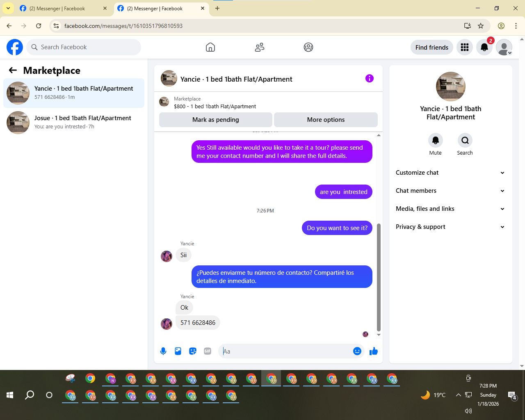View site information icon in address bar
The height and width of the screenshot is (420, 525).
click(x=56, y=26)
